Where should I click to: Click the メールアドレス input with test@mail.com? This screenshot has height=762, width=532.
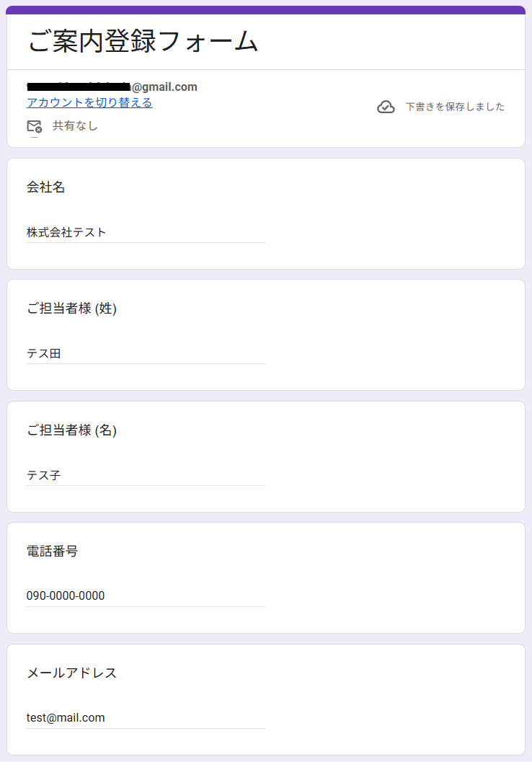146,718
